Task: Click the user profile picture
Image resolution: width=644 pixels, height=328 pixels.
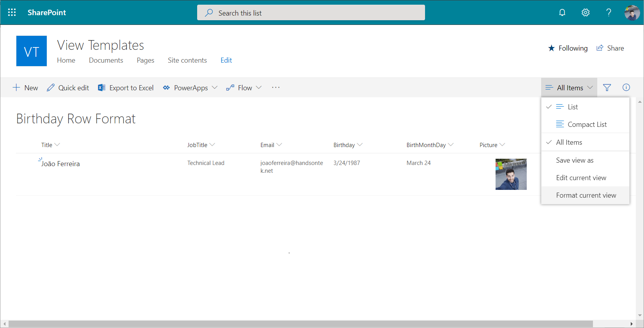Action: [x=632, y=12]
